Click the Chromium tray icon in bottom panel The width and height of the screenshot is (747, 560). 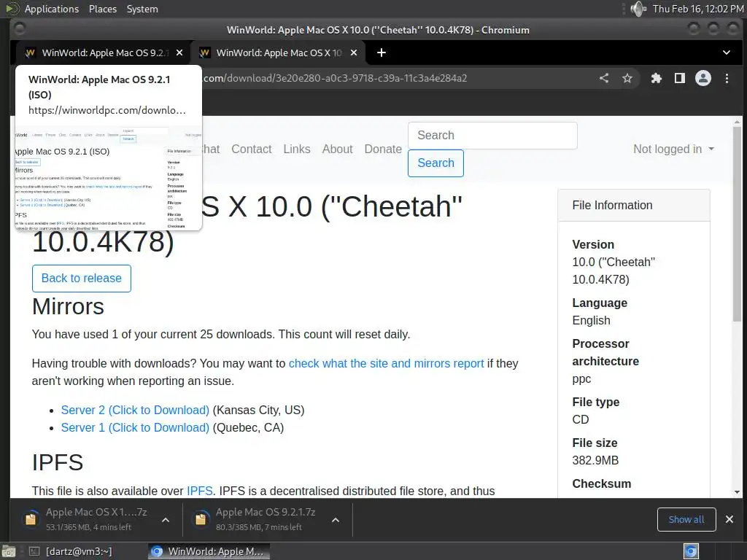coord(691,551)
